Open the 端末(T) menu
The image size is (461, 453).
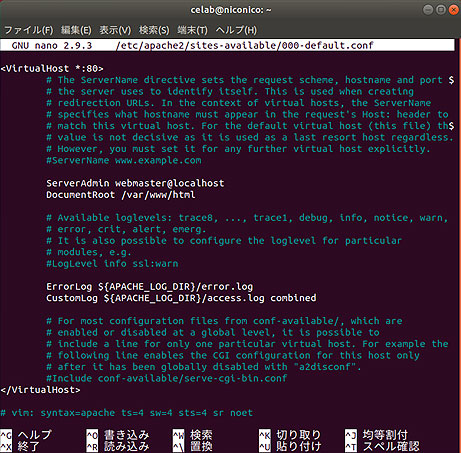coord(192,30)
